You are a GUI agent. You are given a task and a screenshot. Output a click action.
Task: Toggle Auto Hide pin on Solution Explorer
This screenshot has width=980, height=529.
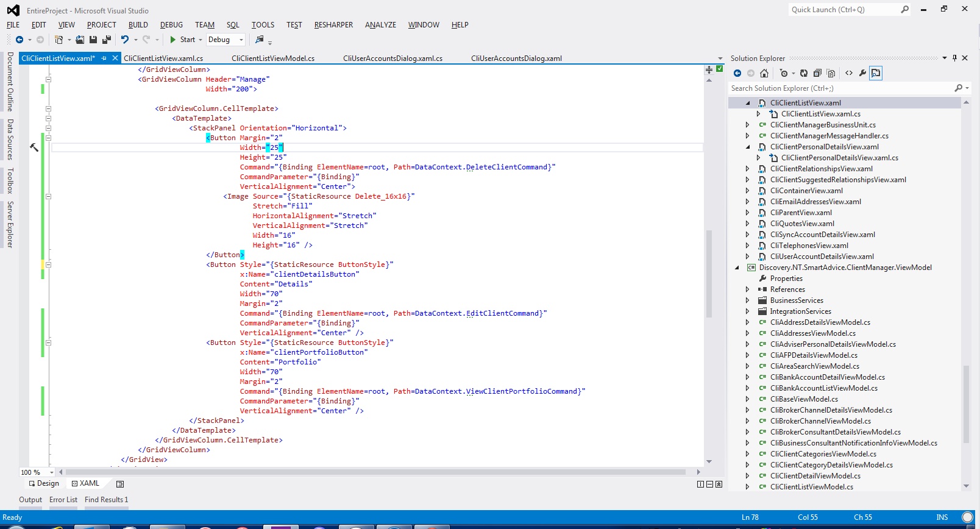[954, 58]
